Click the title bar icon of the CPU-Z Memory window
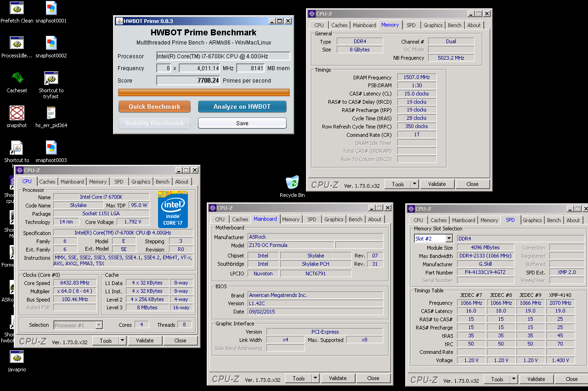Screen dimensions: 588x391 click(312, 14)
